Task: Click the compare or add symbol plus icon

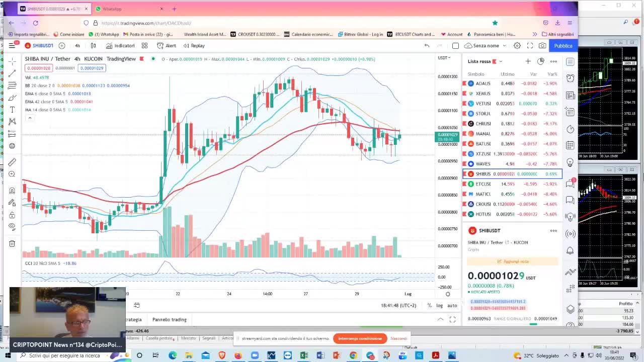Action: click(62, 46)
